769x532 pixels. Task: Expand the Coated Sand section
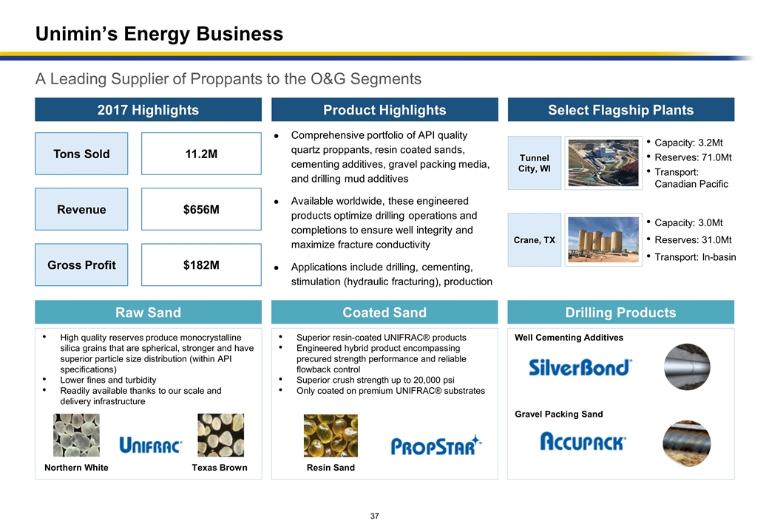click(384, 312)
